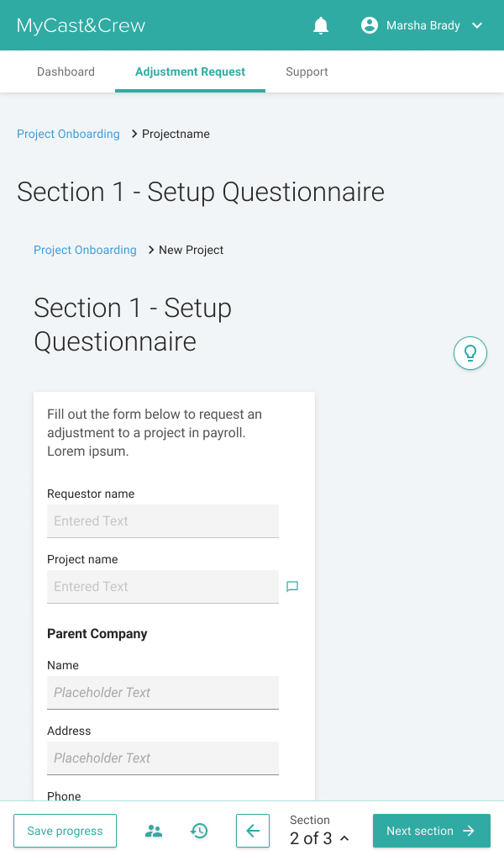Focus the Requestor name field
This screenshot has height=861, width=504.
(x=163, y=521)
